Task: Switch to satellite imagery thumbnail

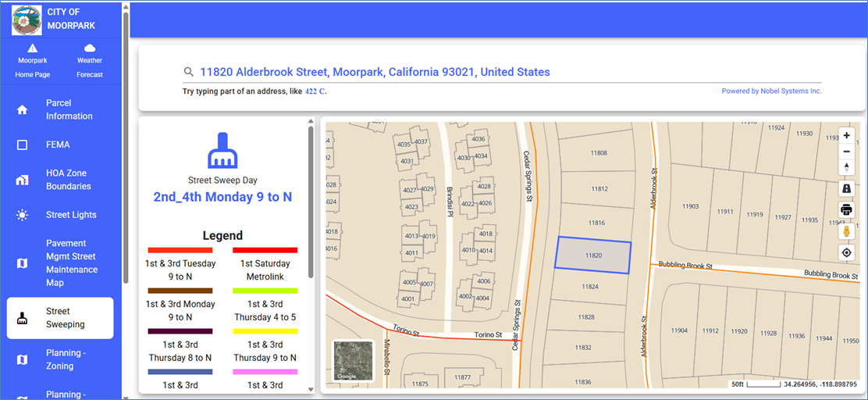Action: click(x=353, y=360)
